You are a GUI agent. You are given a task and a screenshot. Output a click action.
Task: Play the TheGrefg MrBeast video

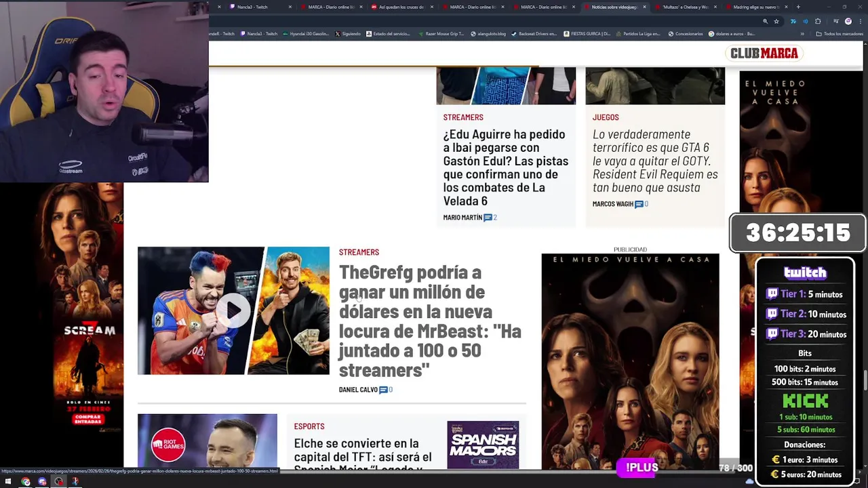233,310
